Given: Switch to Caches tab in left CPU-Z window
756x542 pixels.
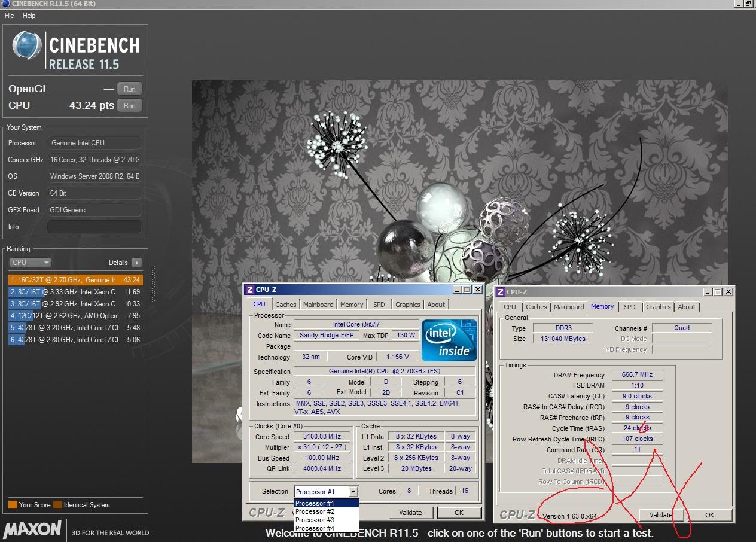Looking at the screenshot, I should (x=286, y=305).
